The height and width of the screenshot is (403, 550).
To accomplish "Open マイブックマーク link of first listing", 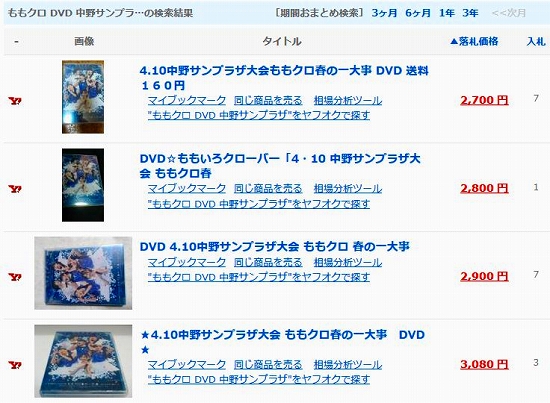I will pyautogui.click(x=187, y=100).
